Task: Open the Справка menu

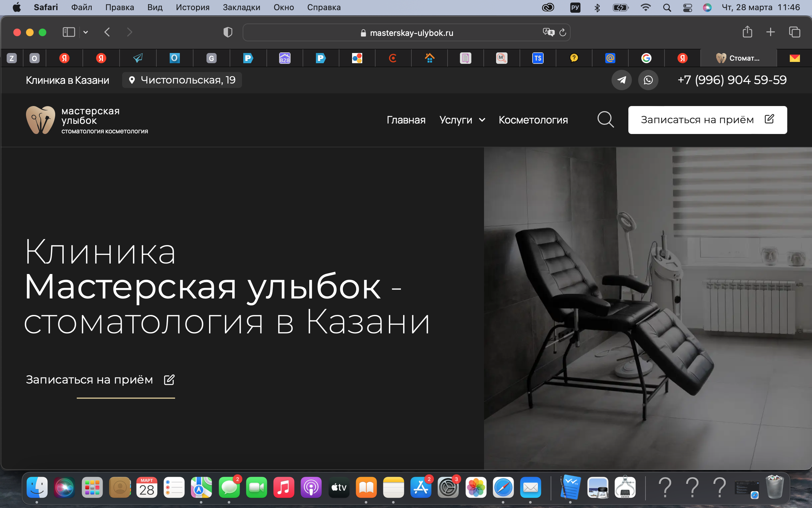Action: (324, 7)
